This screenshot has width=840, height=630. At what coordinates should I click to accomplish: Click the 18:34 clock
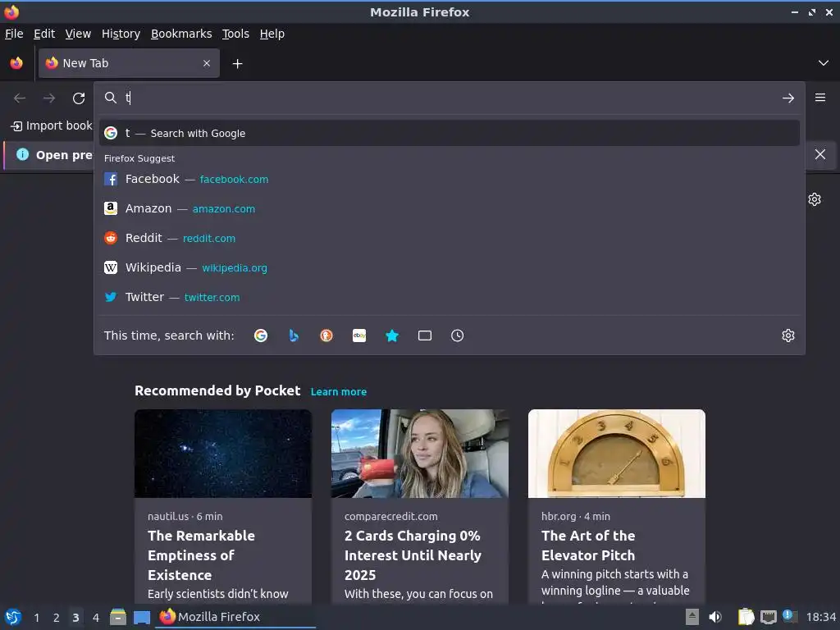[820, 618]
